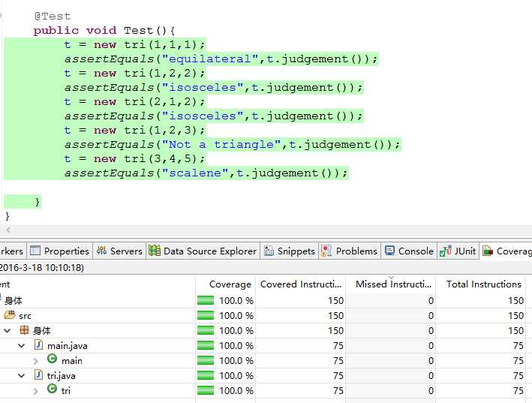Select the main class row
This screenshot has width=532, height=403.
(263, 360)
